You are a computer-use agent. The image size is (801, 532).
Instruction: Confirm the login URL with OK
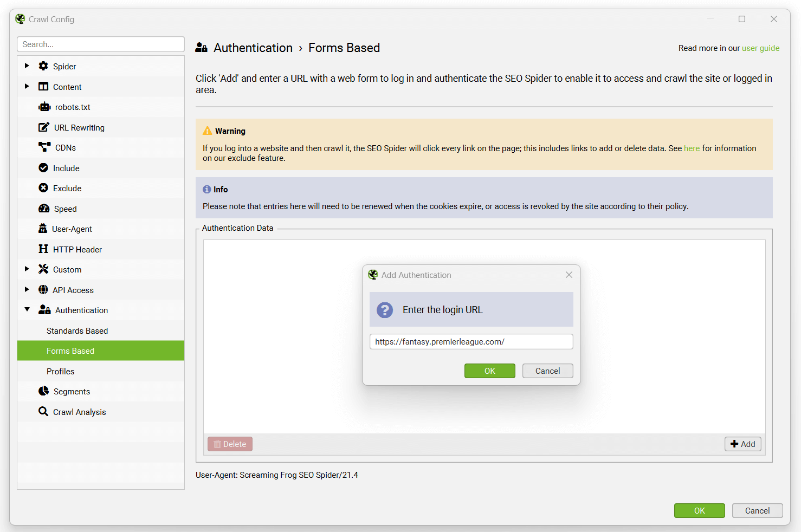[489, 371]
